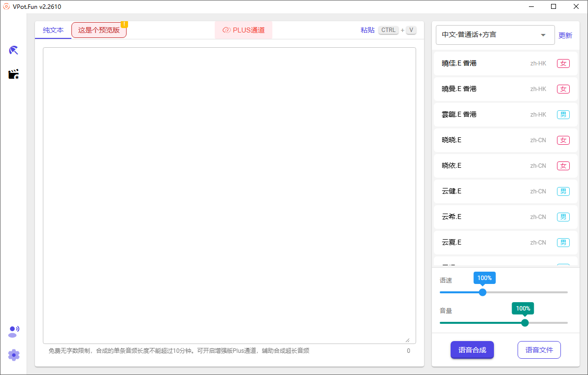588x375 pixels.
Task: Select voice 晓依.E
Action: [x=505, y=165]
